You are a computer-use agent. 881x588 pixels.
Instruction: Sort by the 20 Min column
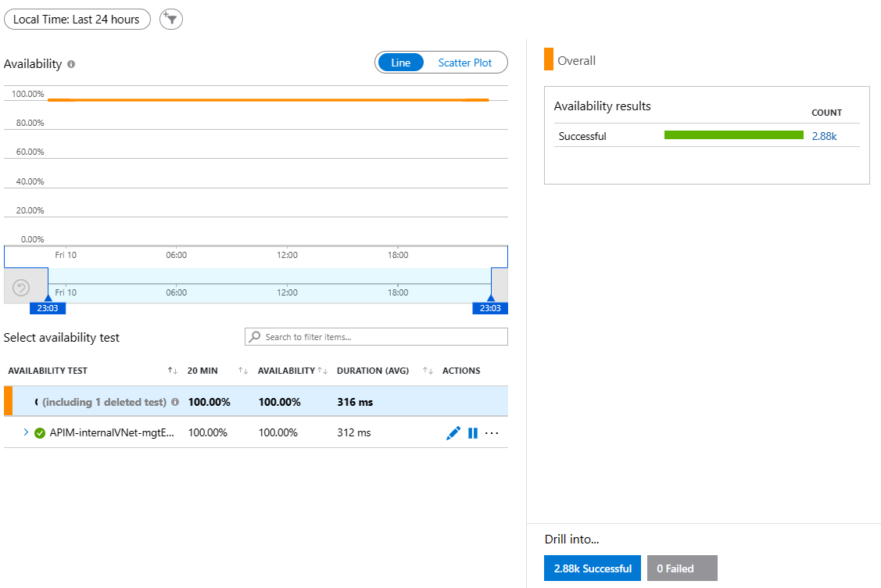tap(242, 371)
